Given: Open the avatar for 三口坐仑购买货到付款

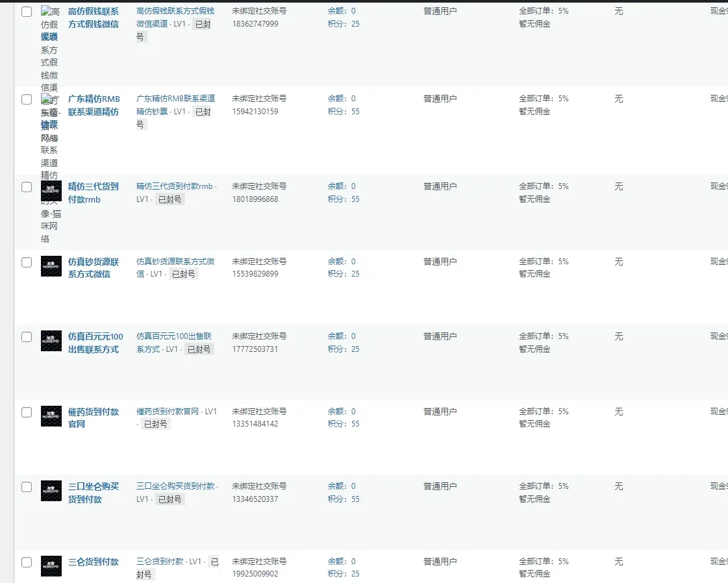Looking at the screenshot, I should click(x=51, y=491).
